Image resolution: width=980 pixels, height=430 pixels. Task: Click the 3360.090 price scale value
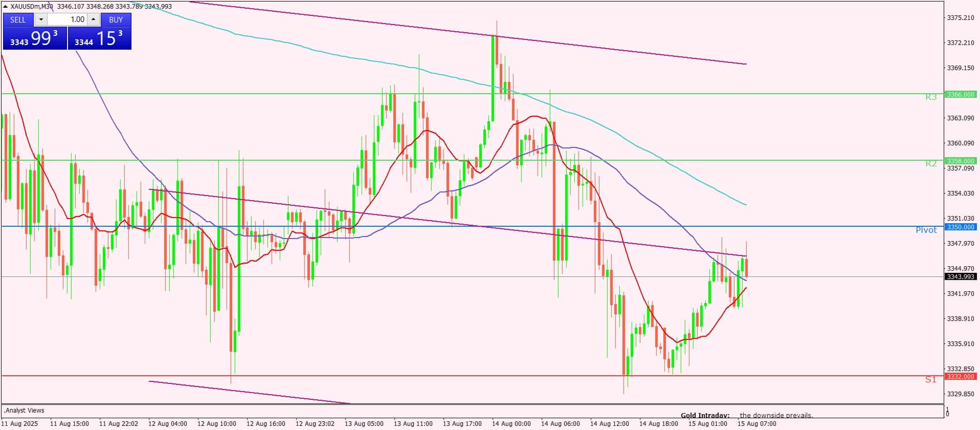tap(961, 143)
